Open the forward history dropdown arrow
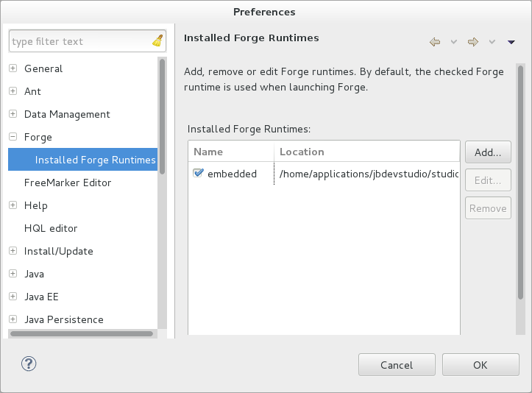This screenshot has width=532, height=393. (492, 42)
